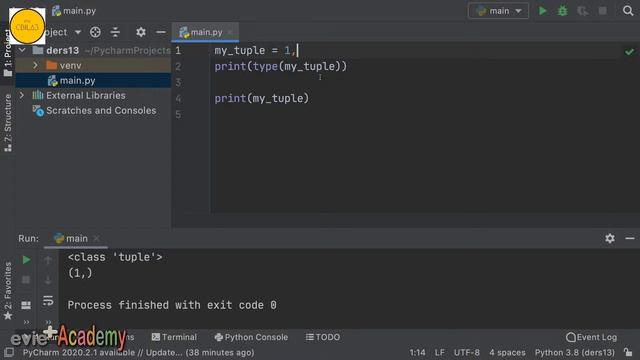Open the Project tool window side tab
This screenshot has height=360, width=640.
click(x=8, y=52)
